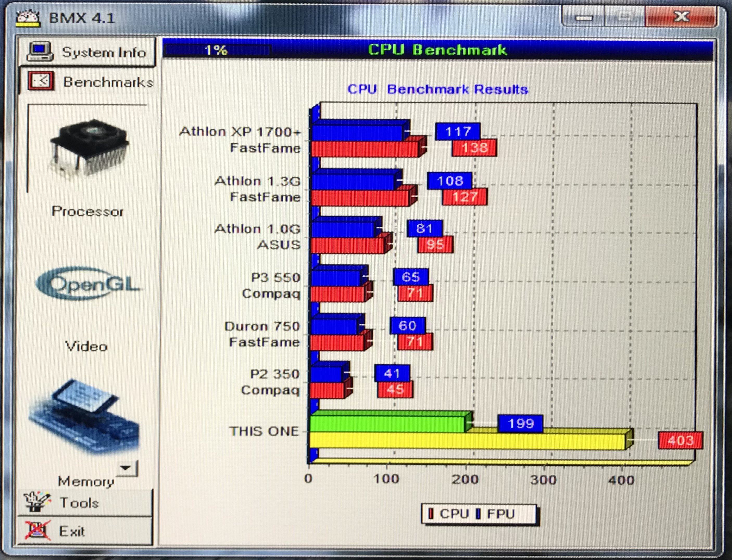Click the magic hat Tools icon
This screenshot has height=560, width=732.
click(37, 502)
